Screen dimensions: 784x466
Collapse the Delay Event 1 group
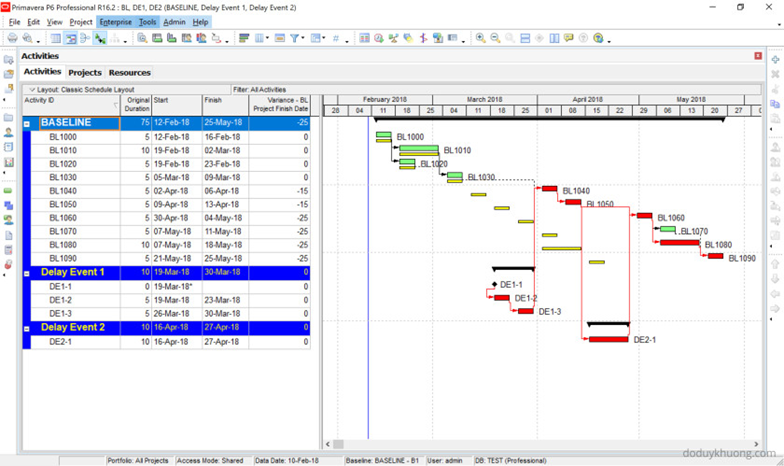coord(26,274)
